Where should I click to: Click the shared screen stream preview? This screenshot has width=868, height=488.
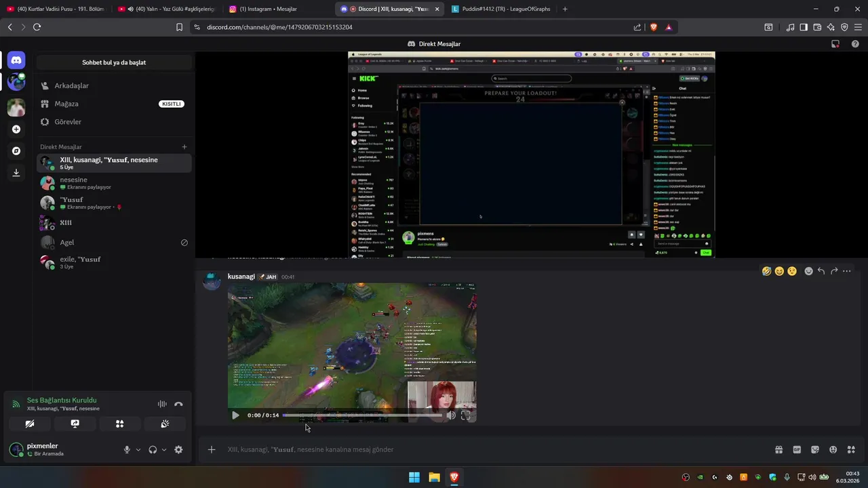coord(531,155)
